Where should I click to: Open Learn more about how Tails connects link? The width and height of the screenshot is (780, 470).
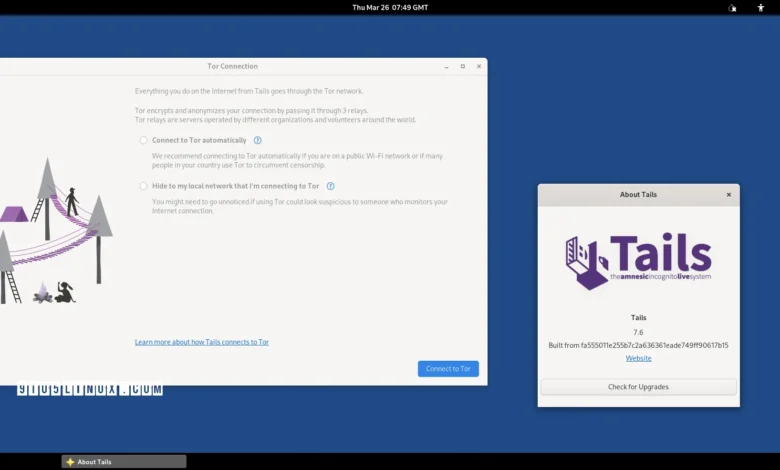201,342
